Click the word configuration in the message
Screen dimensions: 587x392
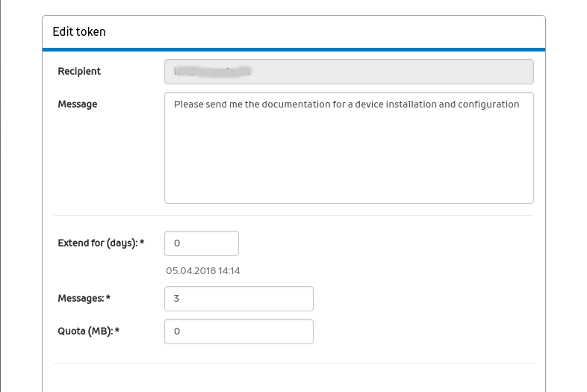[x=489, y=105]
